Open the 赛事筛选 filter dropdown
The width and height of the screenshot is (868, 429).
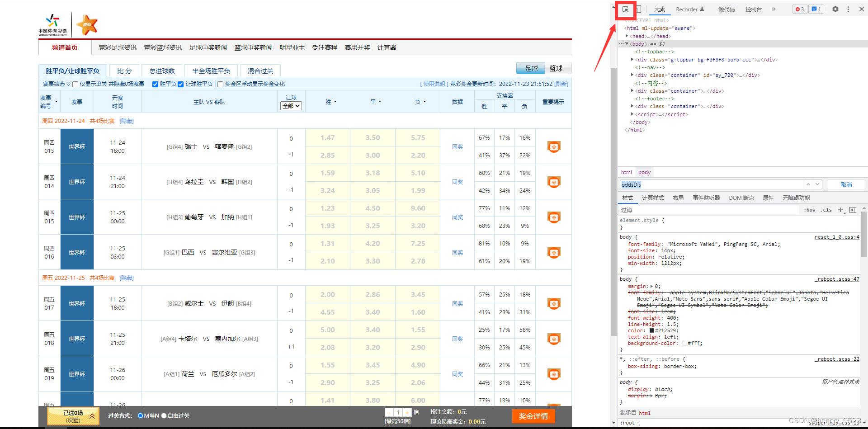point(57,84)
